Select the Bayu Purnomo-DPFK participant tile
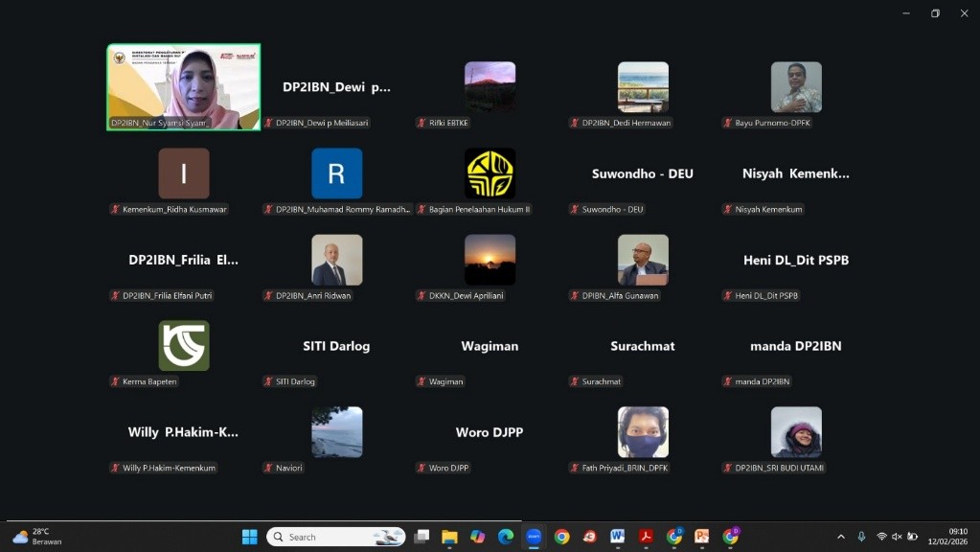 coord(796,87)
